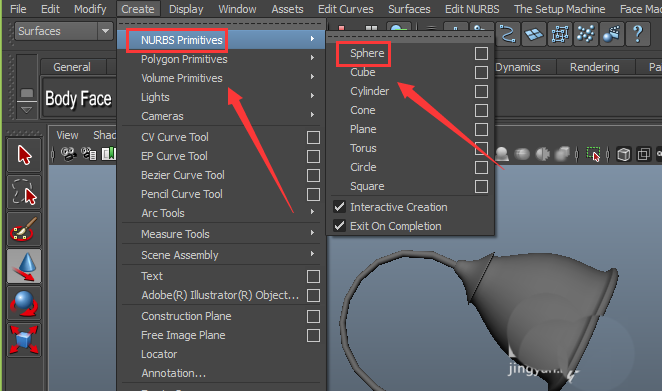Expand Scene Assembly submenu arrow
This screenshot has height=391, width=662.
coord(312,254)
